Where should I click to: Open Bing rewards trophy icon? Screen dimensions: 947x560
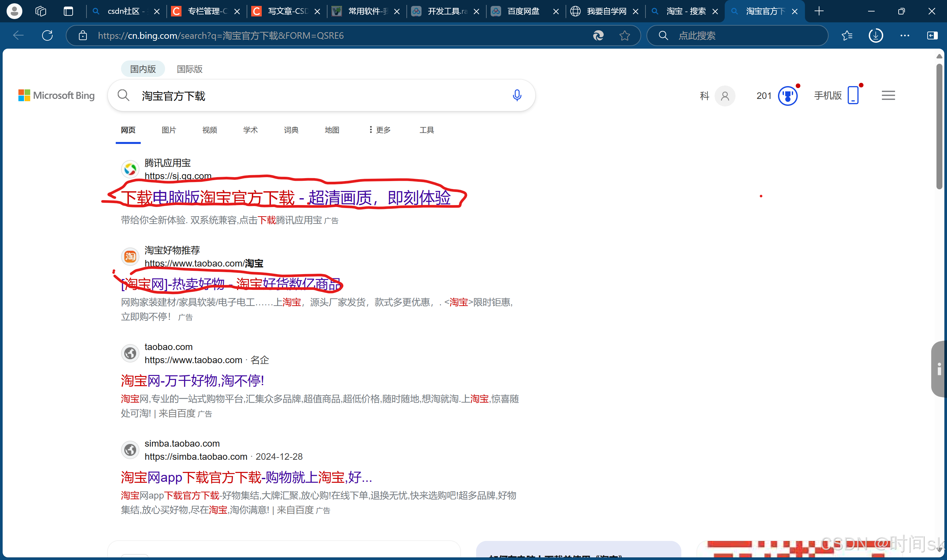(787, 96)
